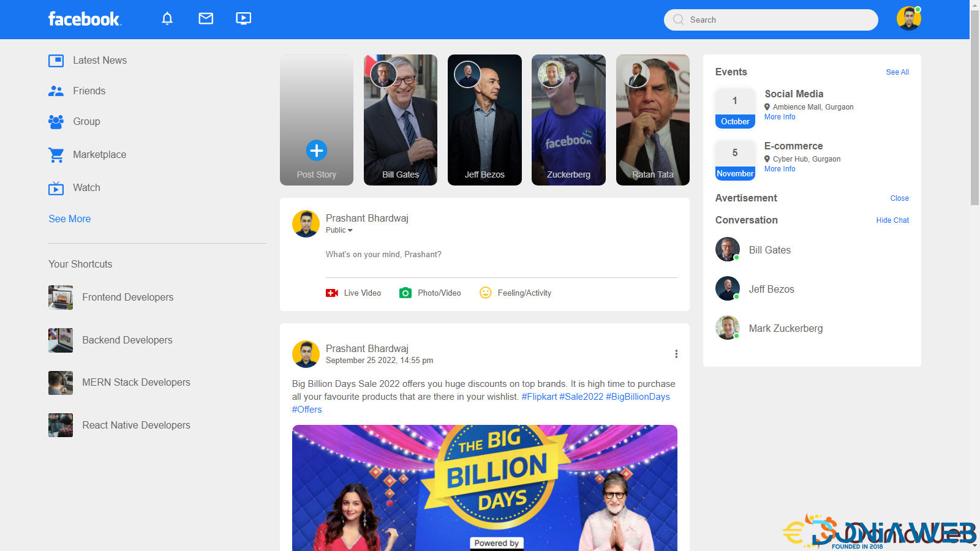Open the Bill Gates story
The image size is (980, 551).
tap(401, 120)
